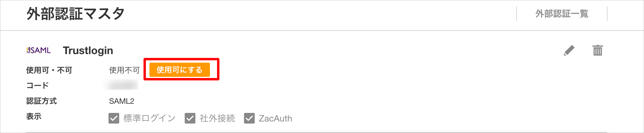Click the SAML logo image

[x=39, y=50]
